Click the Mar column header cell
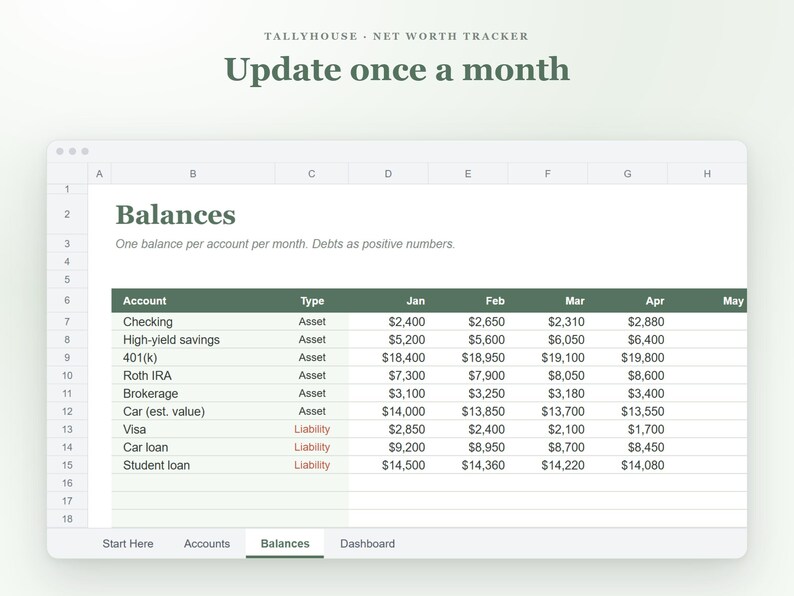This screenshot has height=596, width=794. (548, 301)
